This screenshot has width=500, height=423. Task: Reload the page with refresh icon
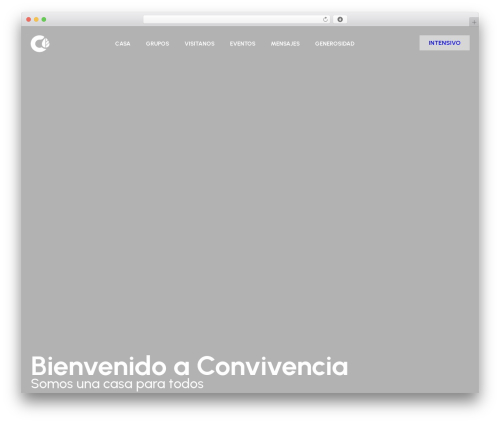[325, 20]
